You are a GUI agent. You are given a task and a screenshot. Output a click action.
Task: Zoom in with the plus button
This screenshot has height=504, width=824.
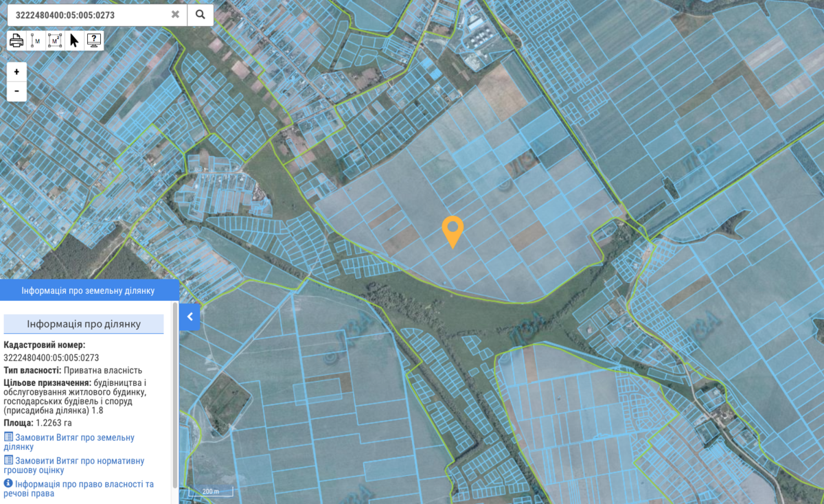point(16,72)
